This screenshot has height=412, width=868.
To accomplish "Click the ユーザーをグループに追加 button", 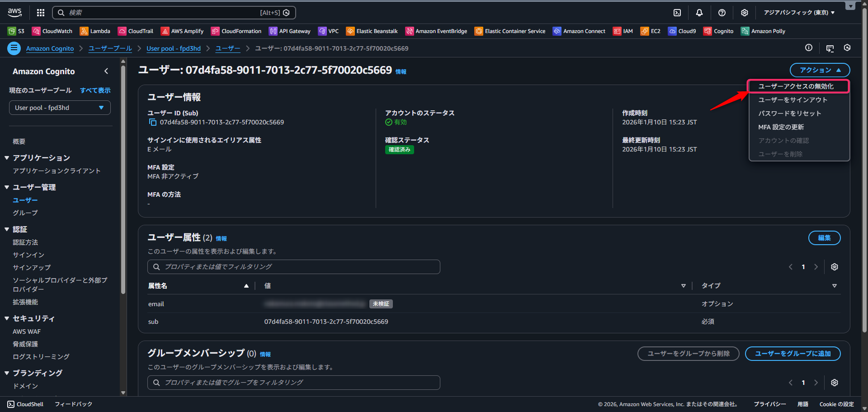I will point(793,354).
